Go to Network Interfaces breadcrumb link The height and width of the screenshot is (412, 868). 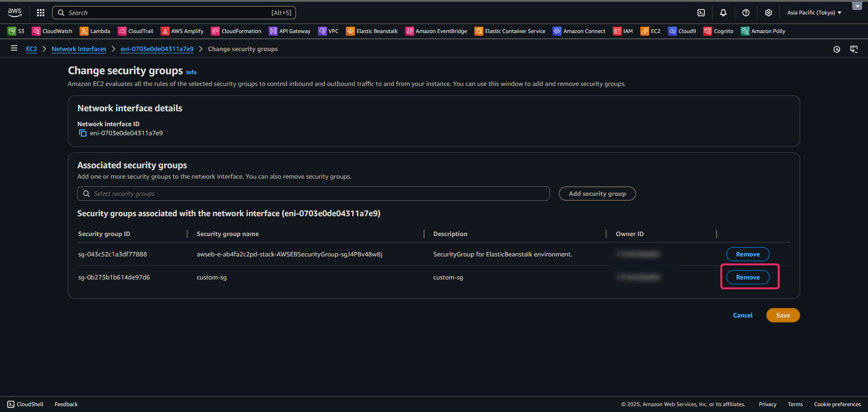point(79,49)
